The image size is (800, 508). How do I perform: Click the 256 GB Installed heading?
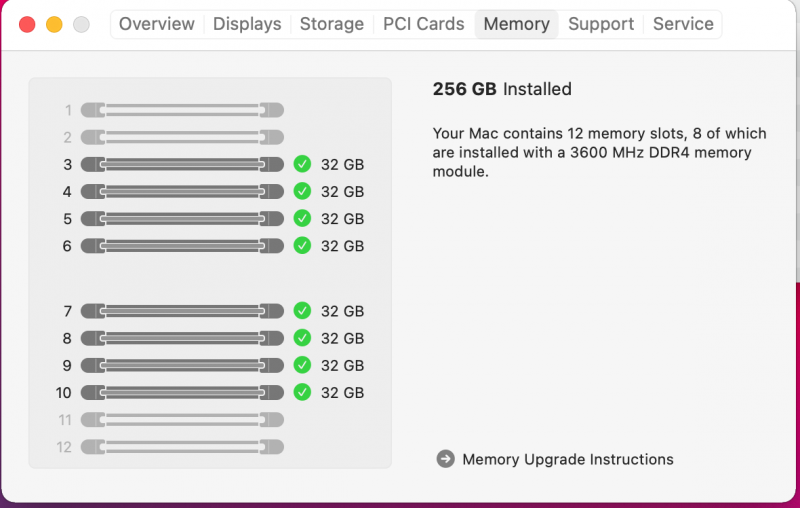pos(502,89)
